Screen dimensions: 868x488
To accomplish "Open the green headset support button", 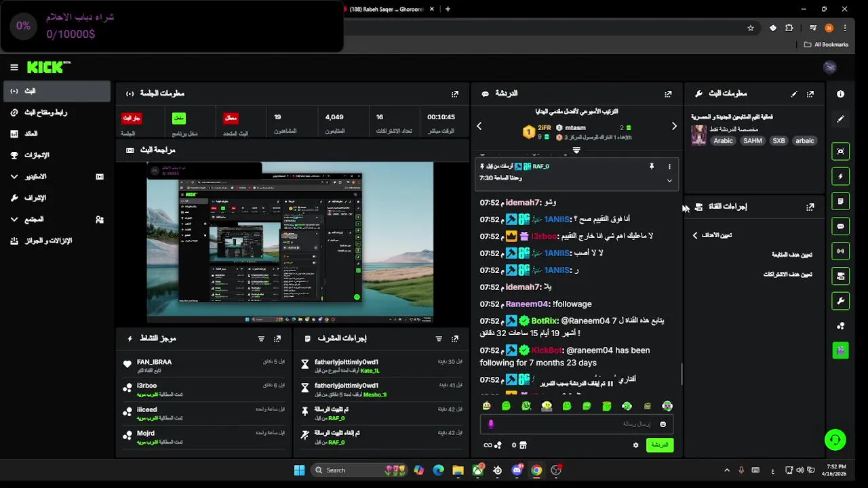I will (835, 440).
